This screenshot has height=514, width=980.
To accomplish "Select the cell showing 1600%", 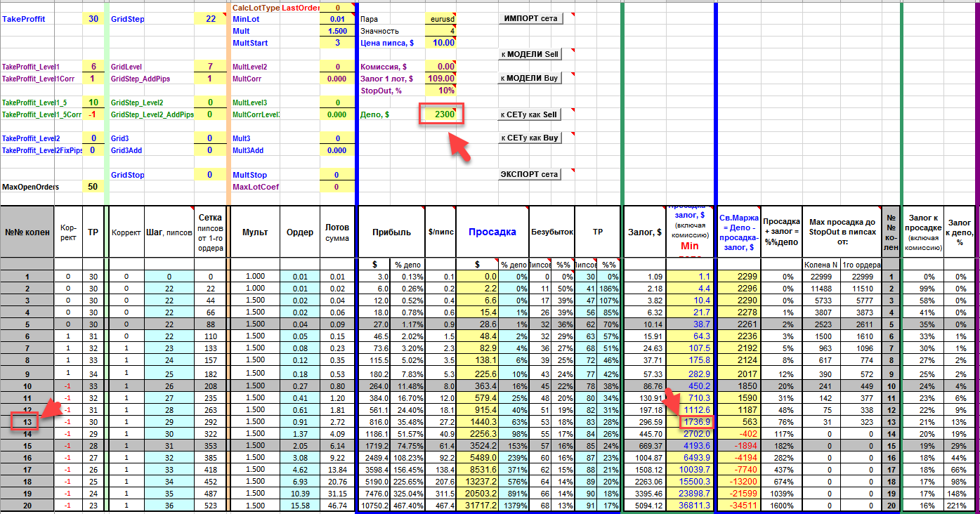I will click(x=782, y=506).
